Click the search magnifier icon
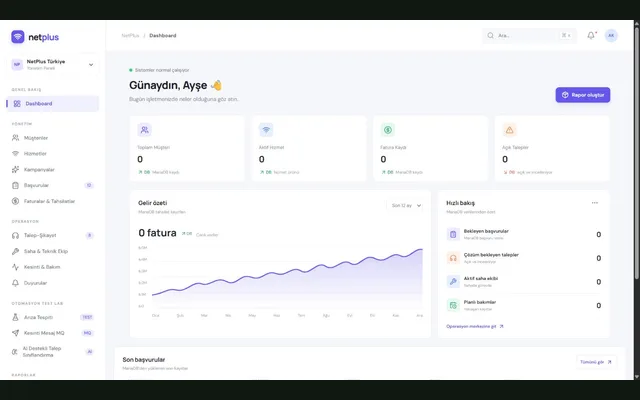The height and width of the screenshot is (400, 640). click(490, 36)
